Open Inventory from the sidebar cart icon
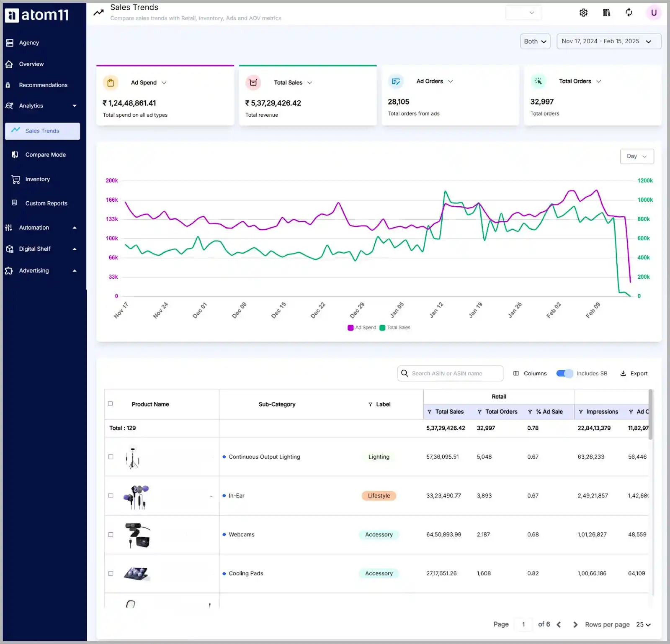Viewport: 670px width, 644px height. pos(15,179)
